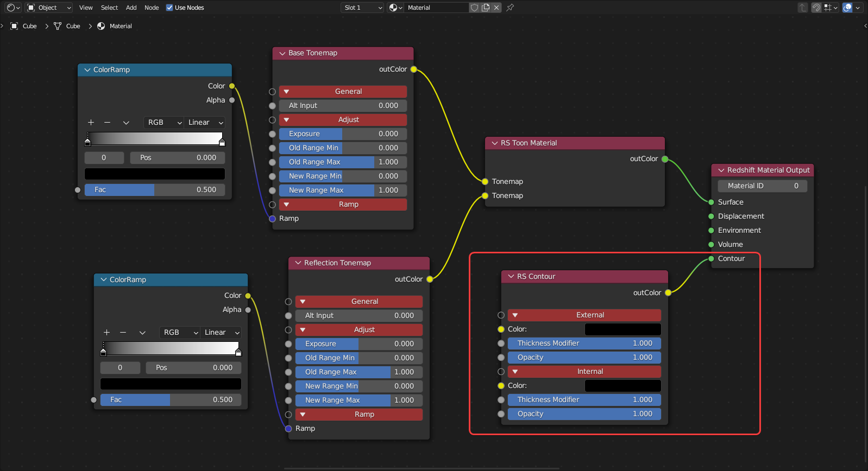
Task: Open the editor type selector icon
Action: click(x=14, y=8)
